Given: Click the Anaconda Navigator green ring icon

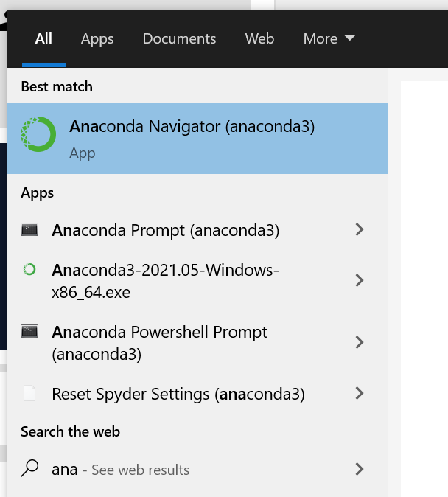Looking at the screenshot, I should [38, 134].
